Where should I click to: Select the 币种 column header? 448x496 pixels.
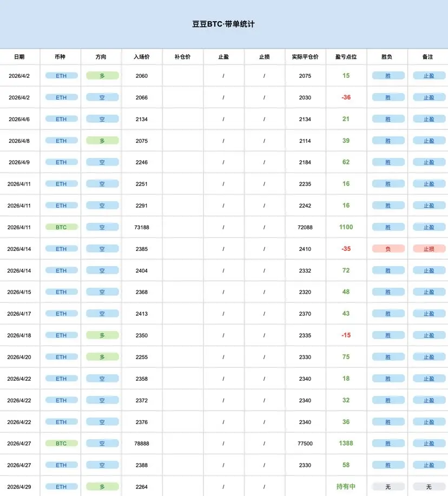pyautogui.click(x=60, y=57)
